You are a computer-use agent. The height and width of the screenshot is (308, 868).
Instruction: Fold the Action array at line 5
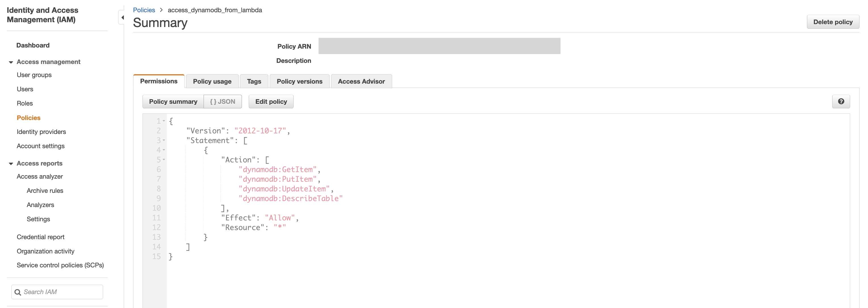tap(164, 160)
